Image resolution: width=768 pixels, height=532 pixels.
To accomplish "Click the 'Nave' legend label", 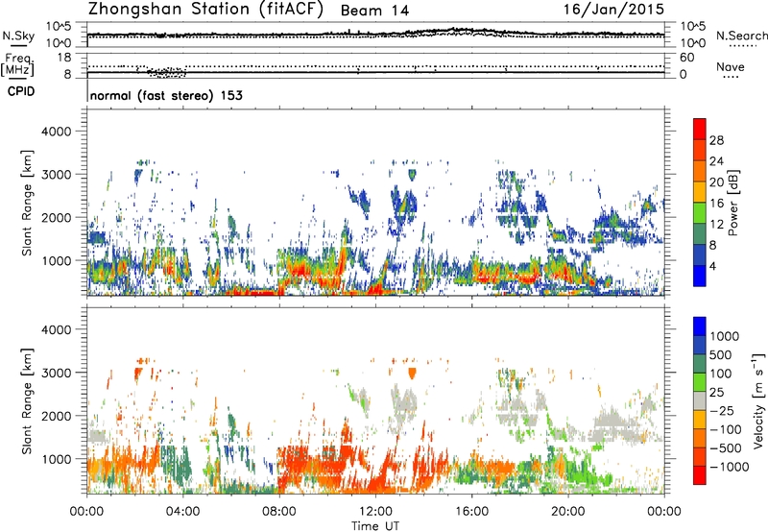I will (x=731, y=67).
